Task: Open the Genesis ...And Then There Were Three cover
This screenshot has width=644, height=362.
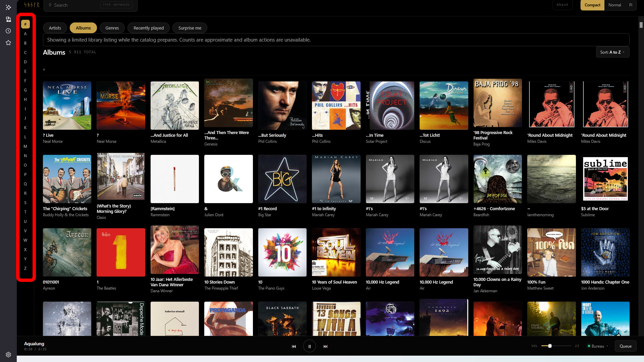Action: 228,103
